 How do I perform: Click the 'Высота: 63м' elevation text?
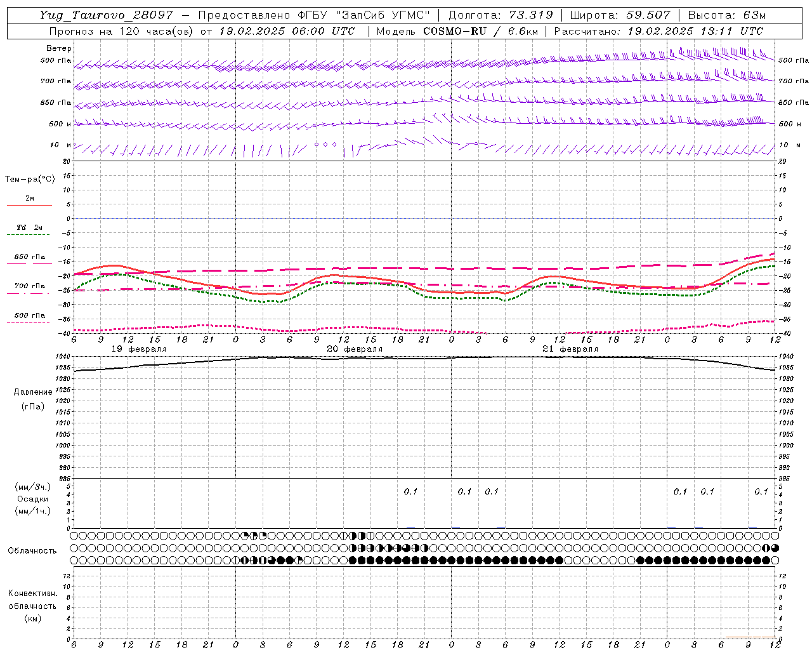click(x=726, y=15)
